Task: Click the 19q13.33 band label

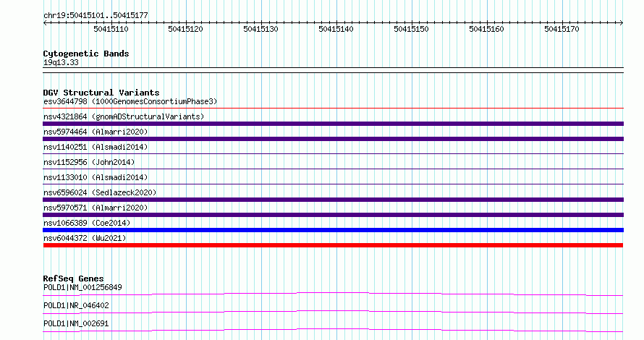Action: pyautogui.click(x=61, y=62)
